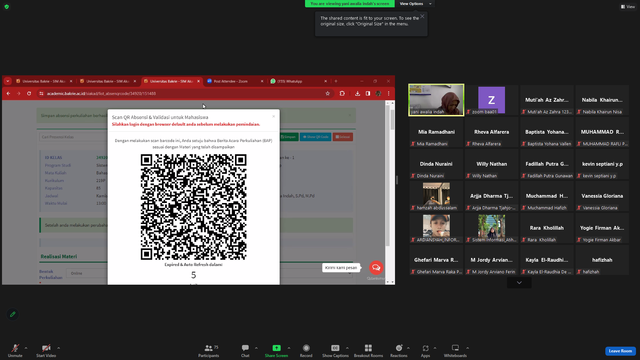640x360 pixels.
Task: Expand more participants with the down chevron
Action: coord(519,282)
